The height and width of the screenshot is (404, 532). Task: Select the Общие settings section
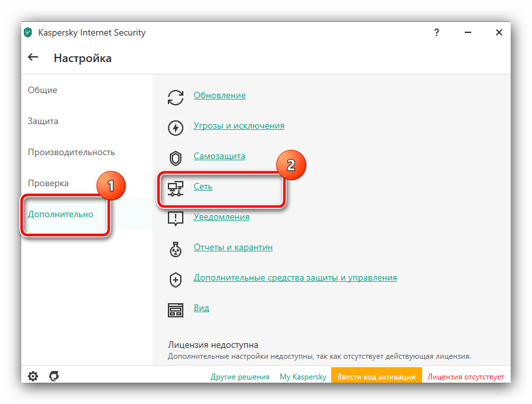(x=43, y=90)
